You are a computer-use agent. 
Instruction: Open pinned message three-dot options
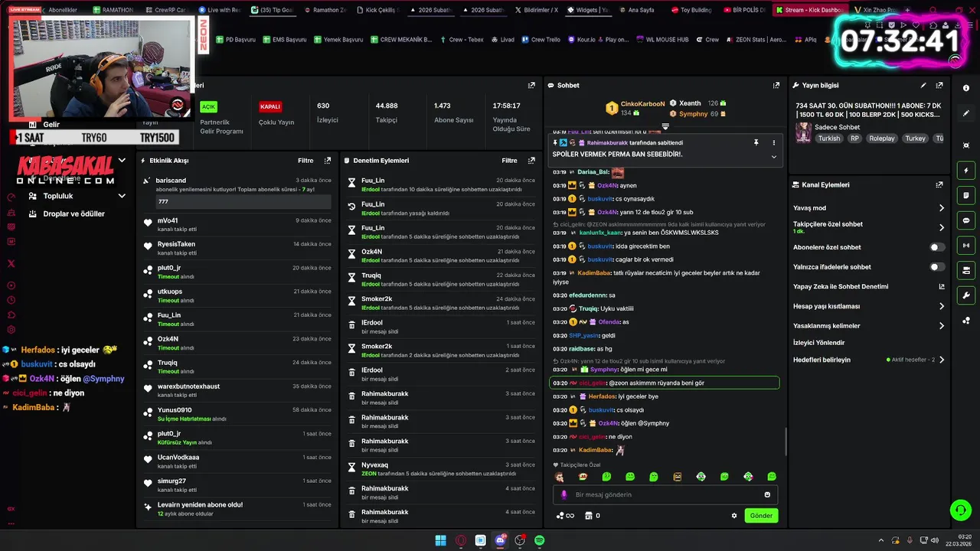click(x=773, y=142)
